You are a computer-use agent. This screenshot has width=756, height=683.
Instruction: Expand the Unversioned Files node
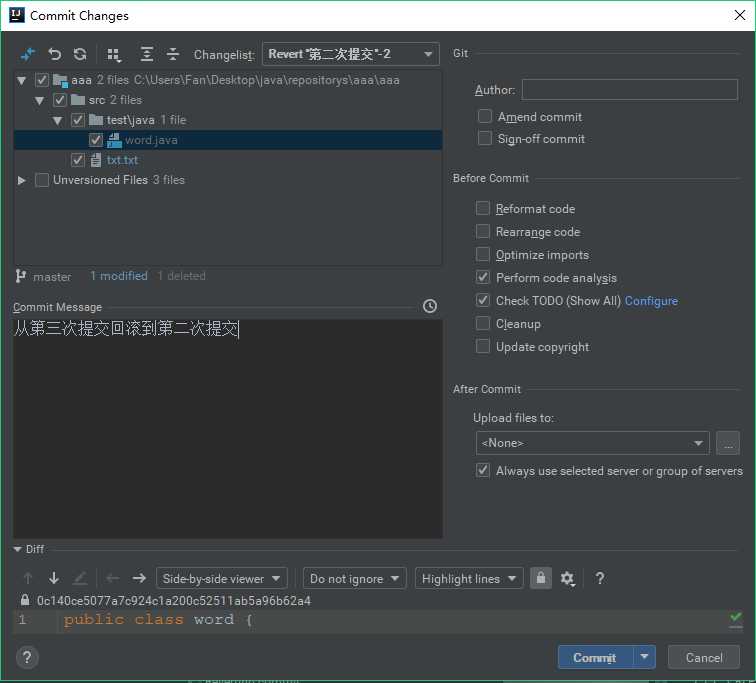21,180
